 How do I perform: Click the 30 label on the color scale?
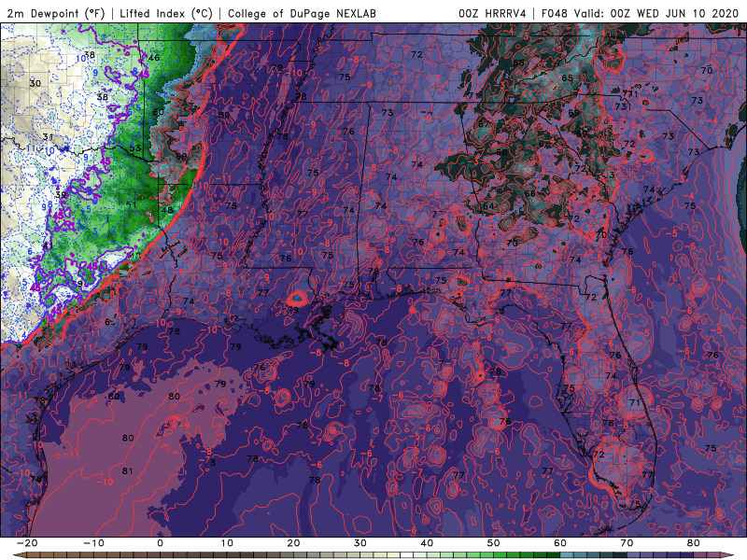pos(360,543)
